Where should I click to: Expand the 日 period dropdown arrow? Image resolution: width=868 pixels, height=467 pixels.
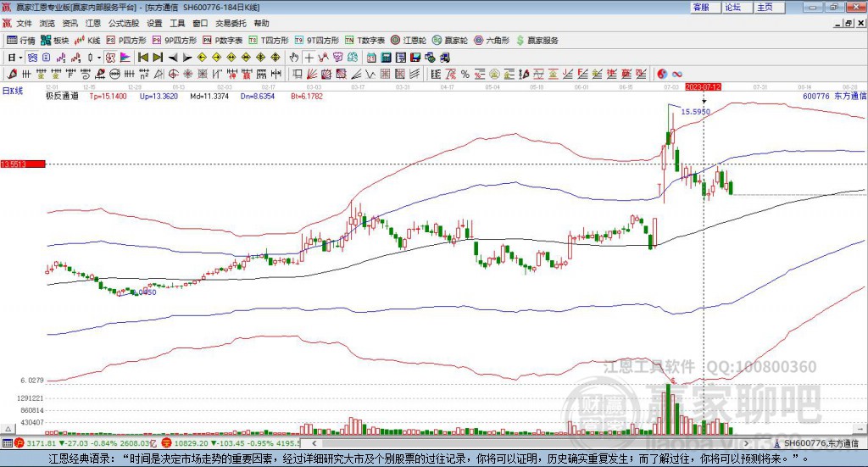[20, 58]
